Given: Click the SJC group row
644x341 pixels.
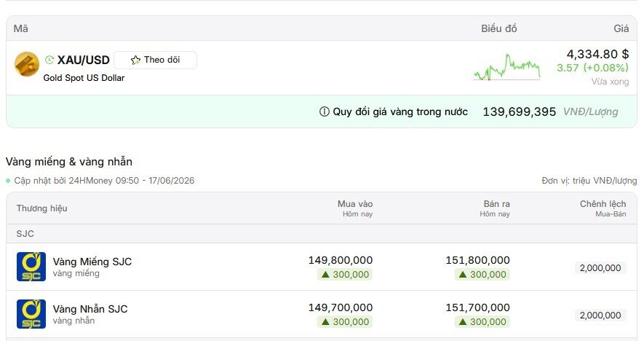Looking at the screenshot, I should tap(322, 234).
